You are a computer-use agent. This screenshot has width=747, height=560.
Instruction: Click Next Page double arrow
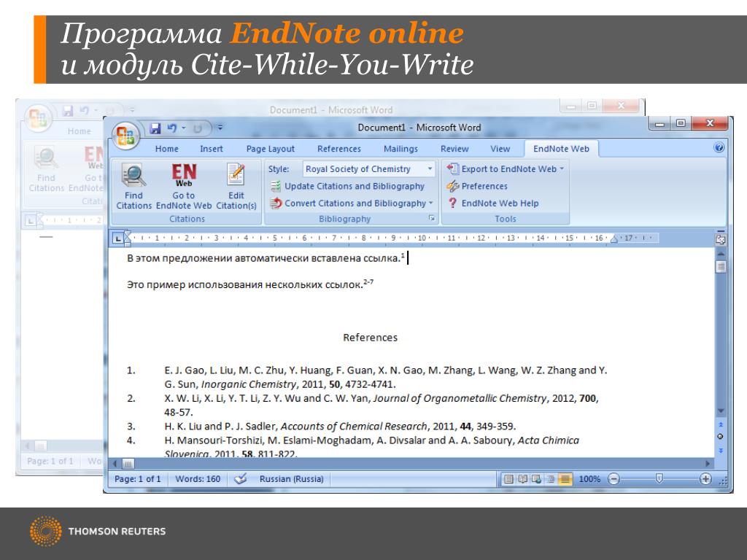[721, 451]
